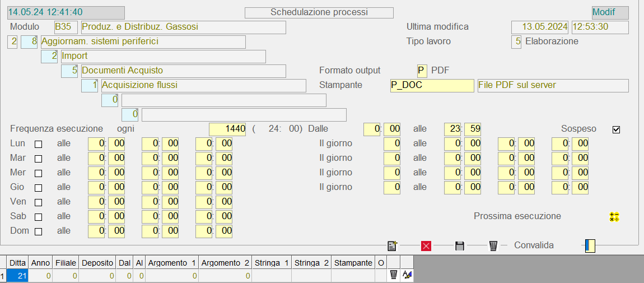Click the edit icon in grid row 1
644x283 pixels.
(407, 275)
